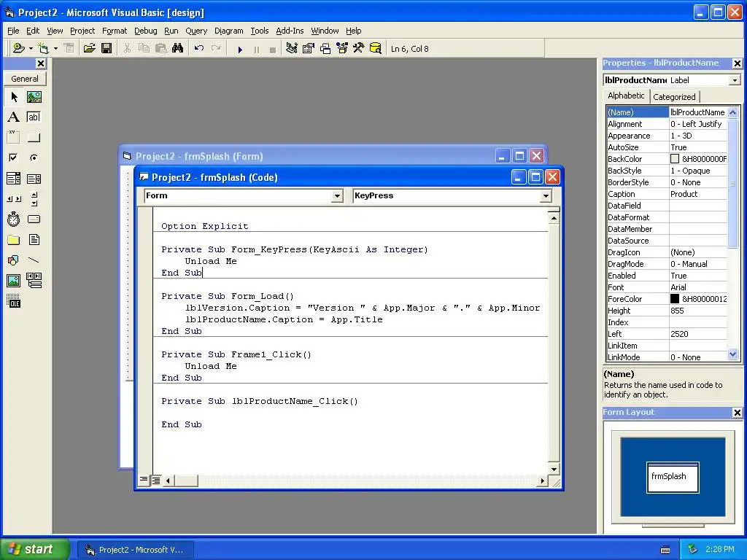The image size is (747, 560).
Task: Select the Frame control tool
Action: (14, 138)
